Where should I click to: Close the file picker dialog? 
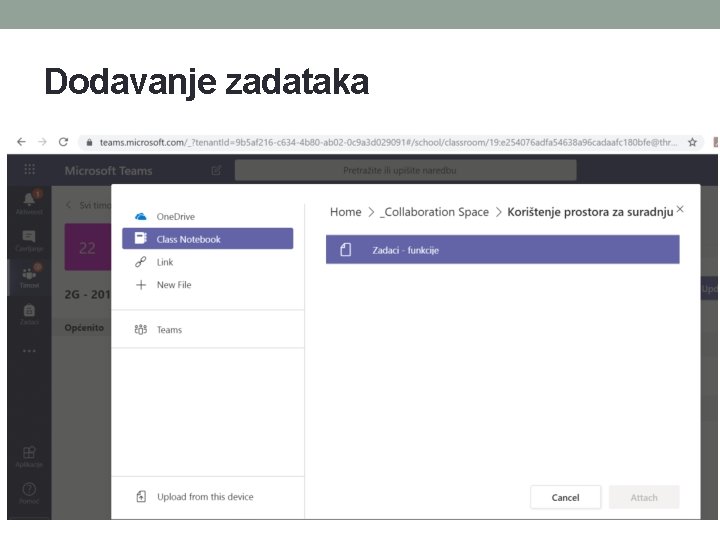(680, 209)
